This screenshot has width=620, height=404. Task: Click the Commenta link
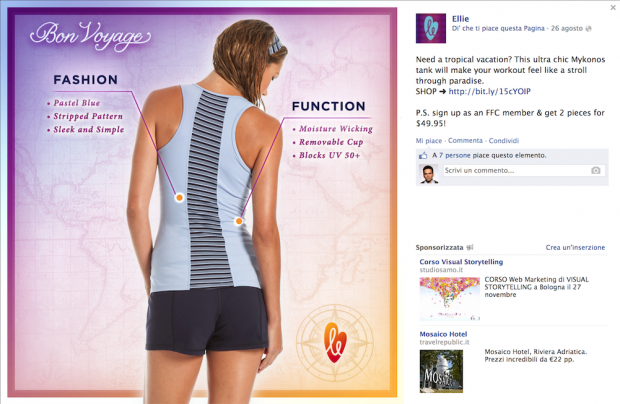(465, 141)
